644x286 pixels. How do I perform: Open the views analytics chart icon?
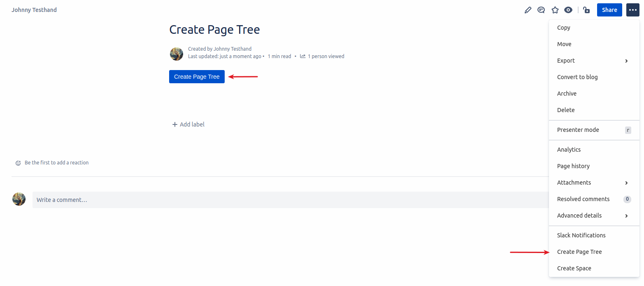pyautogui.click(x=303, y=56)
